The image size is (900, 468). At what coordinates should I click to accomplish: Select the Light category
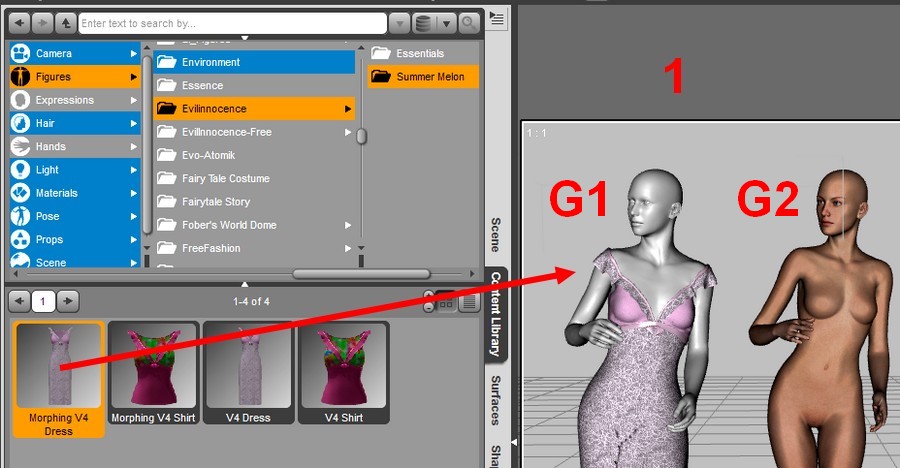pos(75,169)
